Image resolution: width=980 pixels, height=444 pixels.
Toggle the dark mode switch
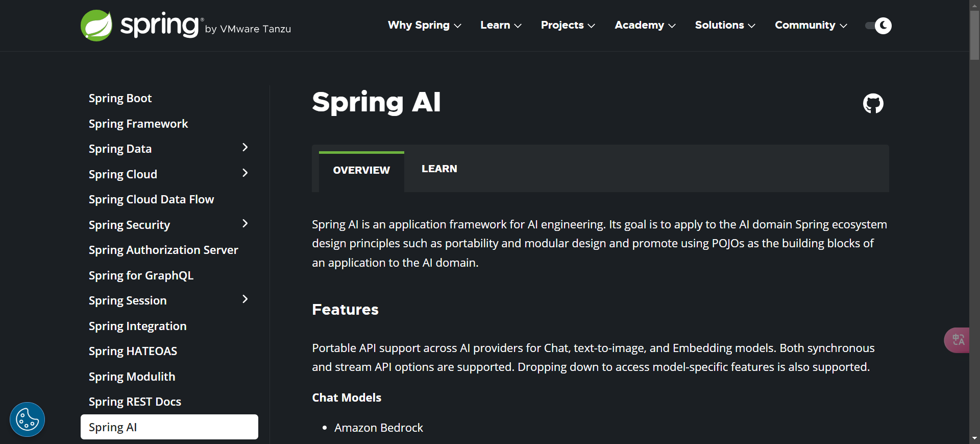[x=877, y=26]
